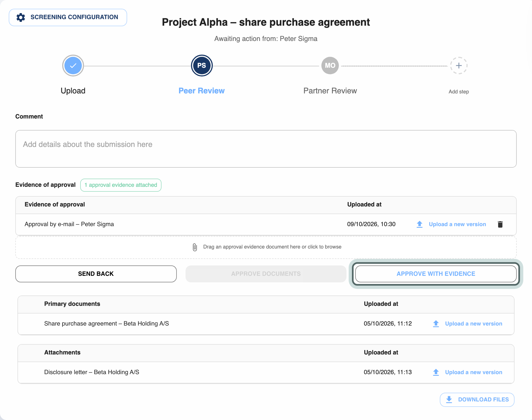
Task: Click the Upload step label
Action: pos(73,91)
